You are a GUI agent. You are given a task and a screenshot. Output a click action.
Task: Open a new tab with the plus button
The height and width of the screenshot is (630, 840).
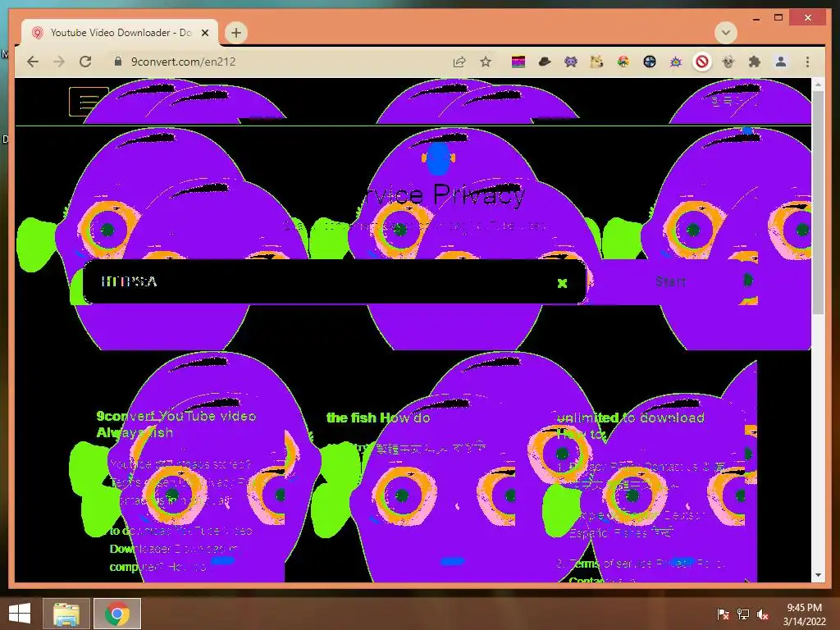pos(235,33)
